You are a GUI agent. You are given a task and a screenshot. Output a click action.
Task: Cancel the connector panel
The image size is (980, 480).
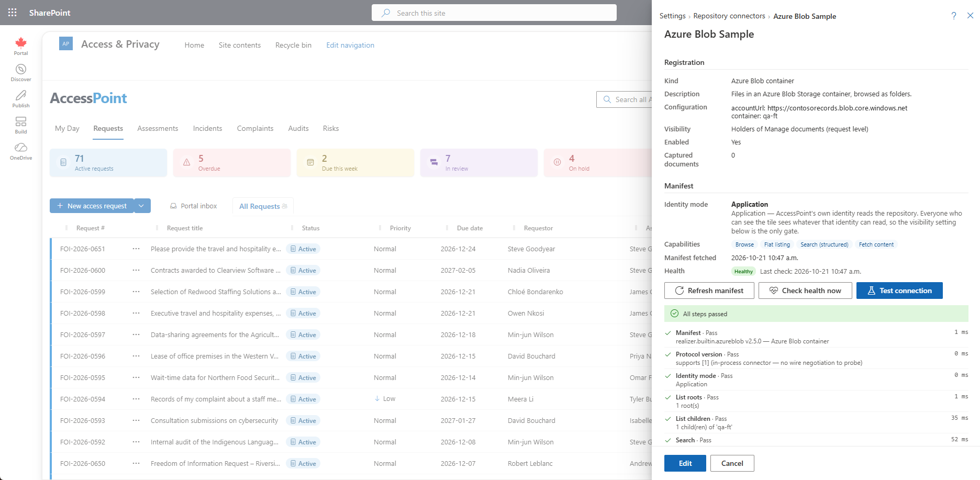pyautogui.click(x=732, y=463)
